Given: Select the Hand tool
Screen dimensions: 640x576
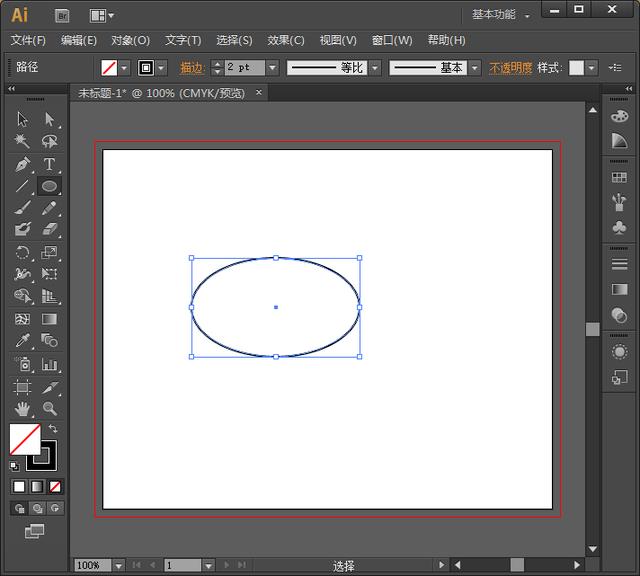Looking at the screenshot, I should 22,409.
